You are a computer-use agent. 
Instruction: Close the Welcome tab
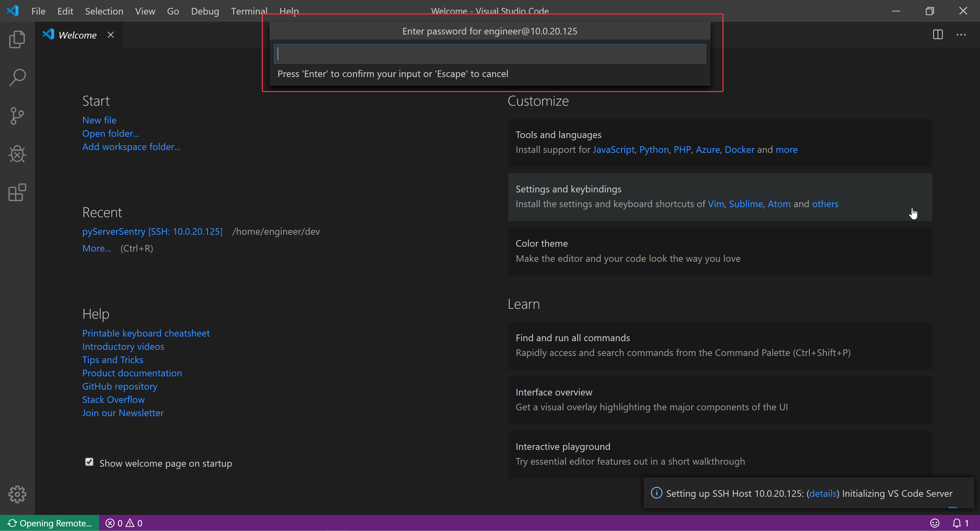pyautogui.click(x=111, y=35)
